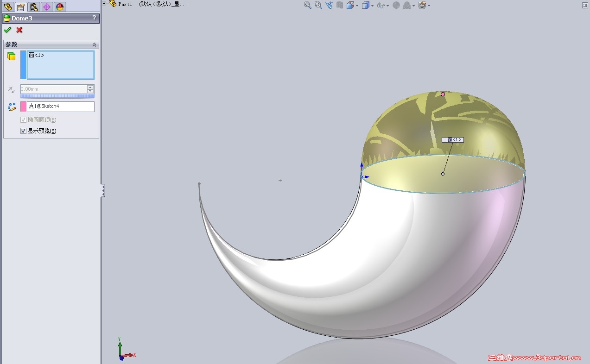Cancel the dome with red X
Image resolution: width=590 pixels, height=364 pixels.
pyautogui.click(x=19, y=30)
